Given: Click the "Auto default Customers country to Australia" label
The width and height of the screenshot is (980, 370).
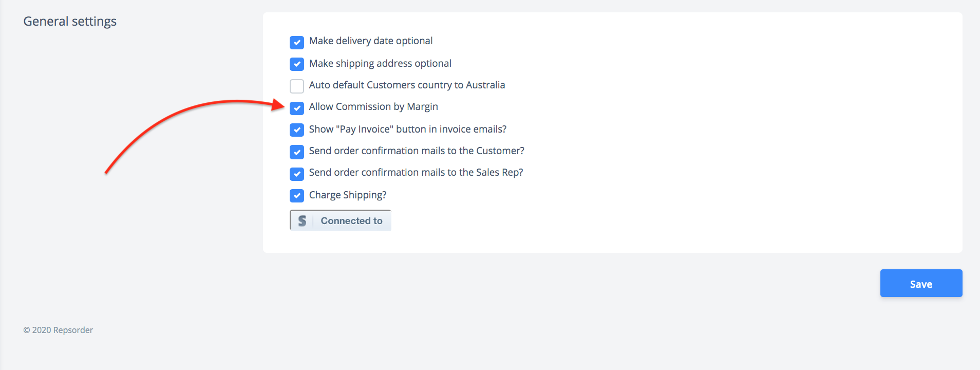Looking at the screenshot, I should point(407,85).
